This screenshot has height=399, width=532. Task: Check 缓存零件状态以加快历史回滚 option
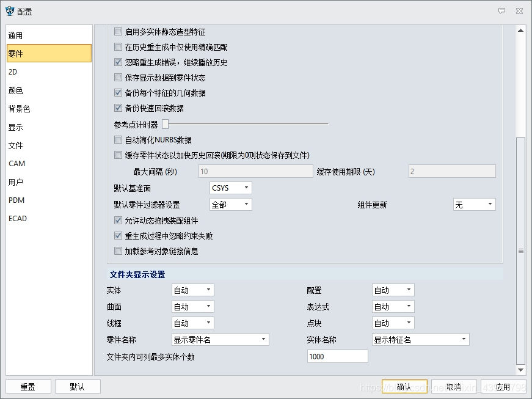tap(118, 155)
